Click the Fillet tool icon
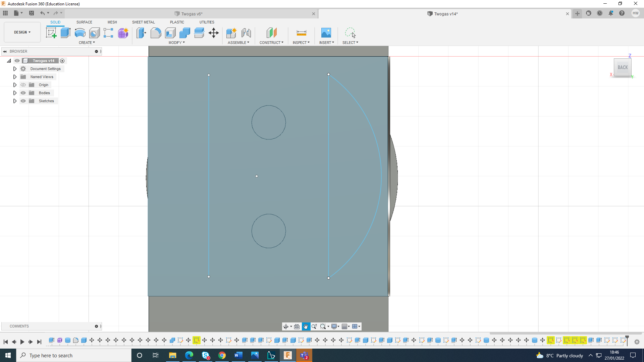The width and height of the screenshot is (644, 362). tap(156, 33)
